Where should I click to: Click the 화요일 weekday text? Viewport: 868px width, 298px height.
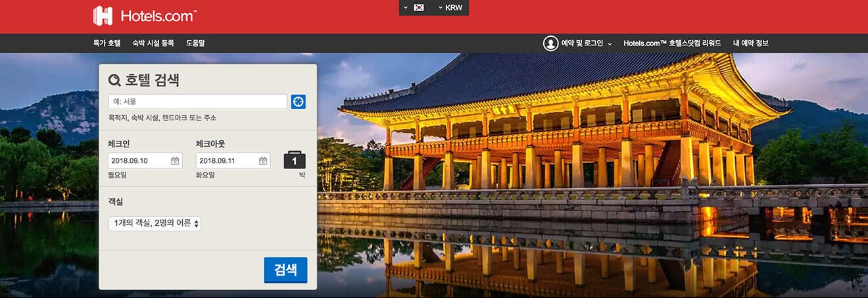click(x=205, y=175)
